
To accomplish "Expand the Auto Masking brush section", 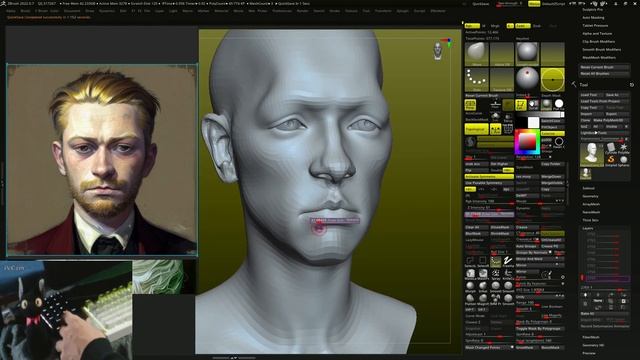I will pos(593,18).
